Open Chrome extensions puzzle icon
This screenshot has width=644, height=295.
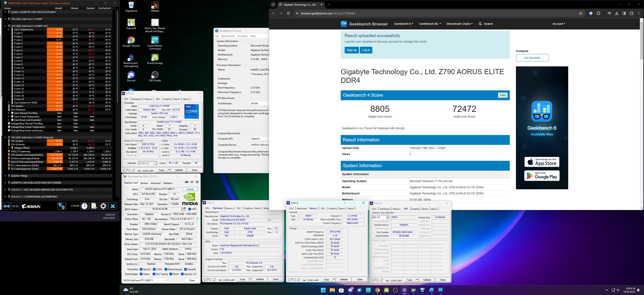pos(599,14)
